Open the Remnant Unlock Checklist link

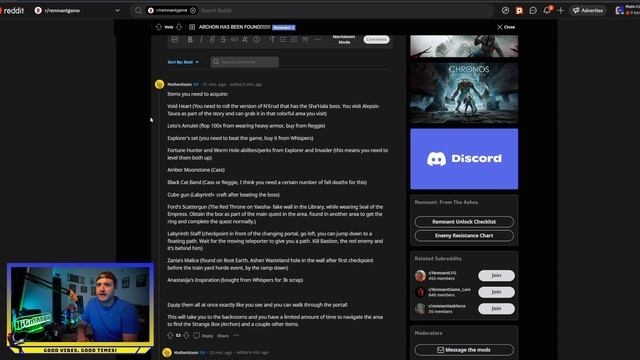tap(464, 222)
